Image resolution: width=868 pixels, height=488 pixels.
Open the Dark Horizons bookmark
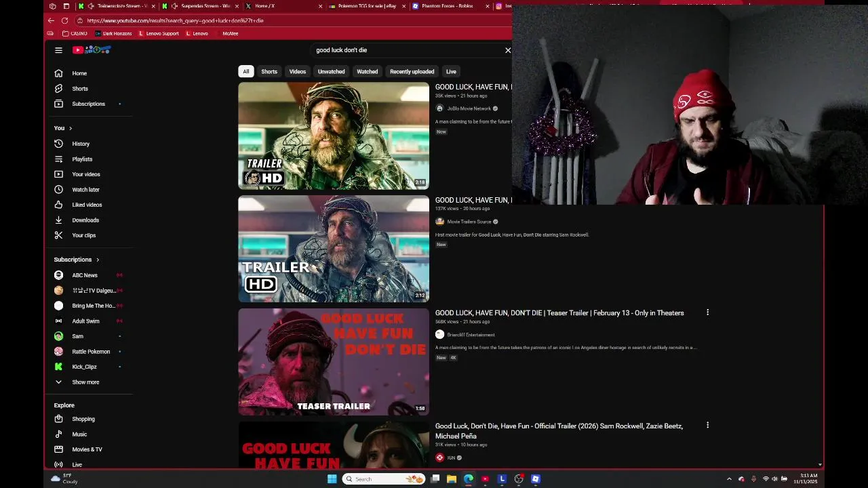click(113, 33)
